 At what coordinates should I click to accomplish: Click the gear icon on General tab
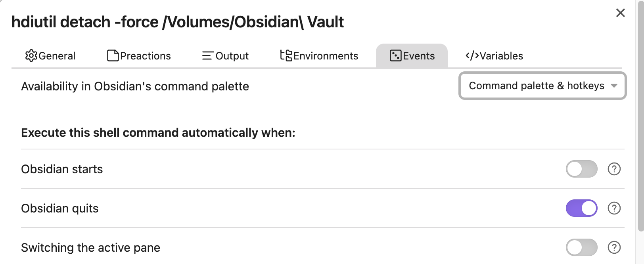31,56
